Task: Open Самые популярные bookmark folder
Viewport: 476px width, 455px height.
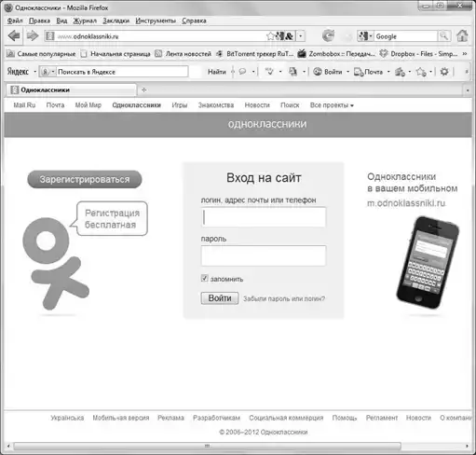Action: click(41, 54)
